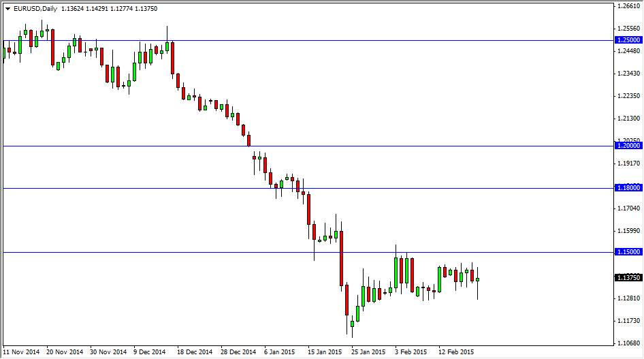The image size is (644, 359).
Task: Click the 28 Dec 2014 date label
Action: pos(238,352)
